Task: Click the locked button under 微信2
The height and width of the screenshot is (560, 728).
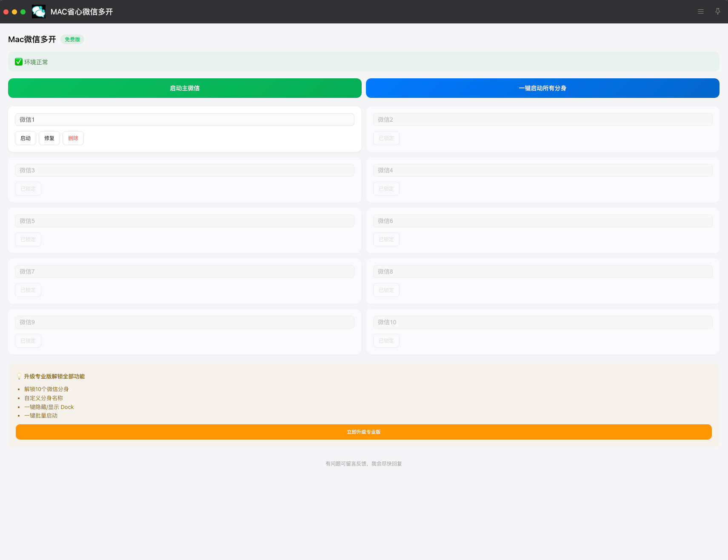Action: [386, 138]
